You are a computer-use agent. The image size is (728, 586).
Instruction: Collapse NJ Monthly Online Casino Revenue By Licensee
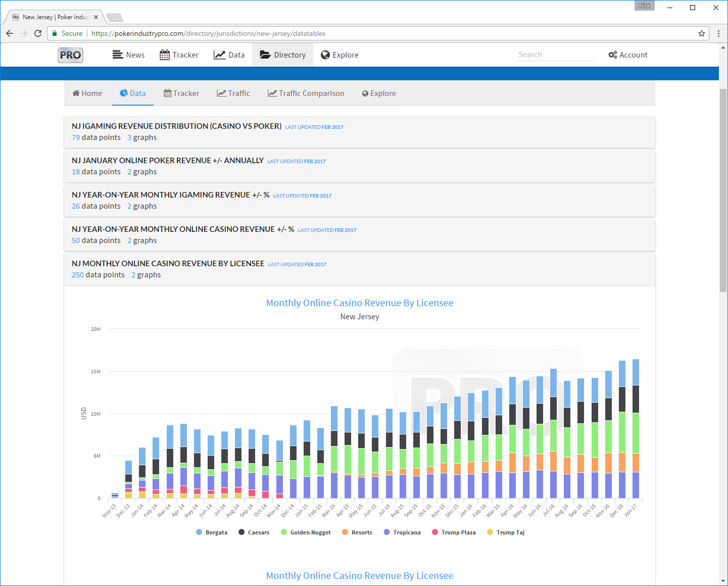pos(360,269)
